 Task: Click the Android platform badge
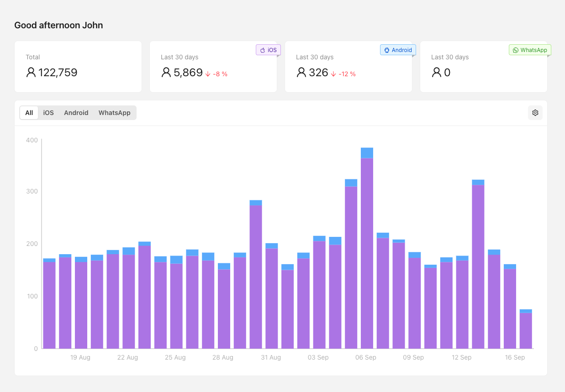point(398,50)
